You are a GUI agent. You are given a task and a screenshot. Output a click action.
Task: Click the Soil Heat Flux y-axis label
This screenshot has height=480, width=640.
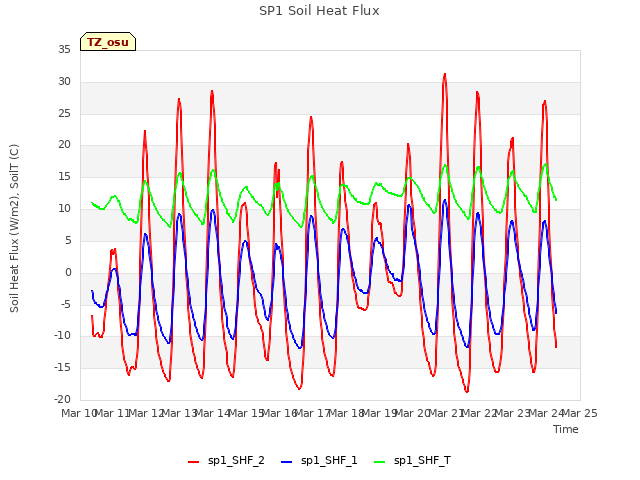14,228
